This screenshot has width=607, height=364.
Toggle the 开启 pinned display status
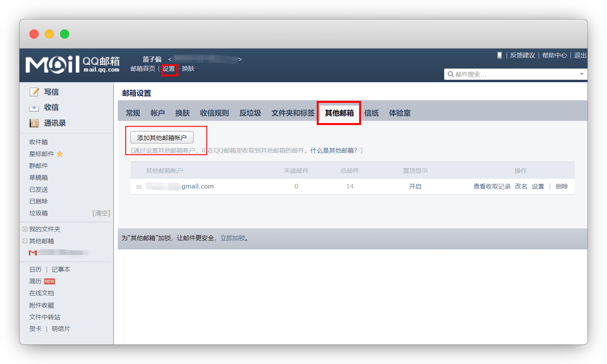[415, 187]
